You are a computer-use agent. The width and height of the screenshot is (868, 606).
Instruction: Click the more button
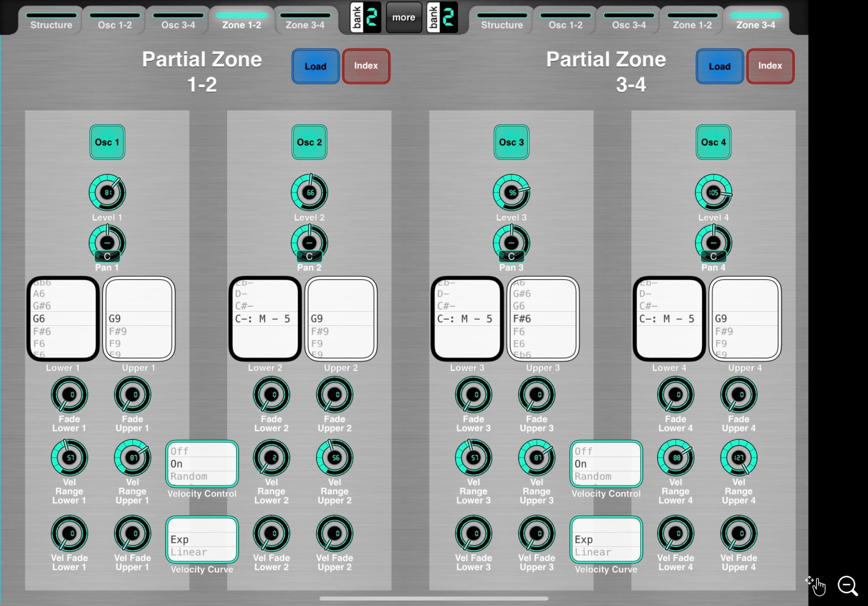coord(404,18)
